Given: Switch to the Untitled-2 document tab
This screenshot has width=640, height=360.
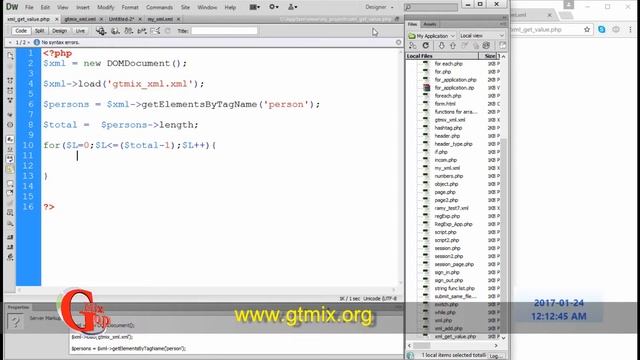Looking at the screenshot, I should [121, 19].
